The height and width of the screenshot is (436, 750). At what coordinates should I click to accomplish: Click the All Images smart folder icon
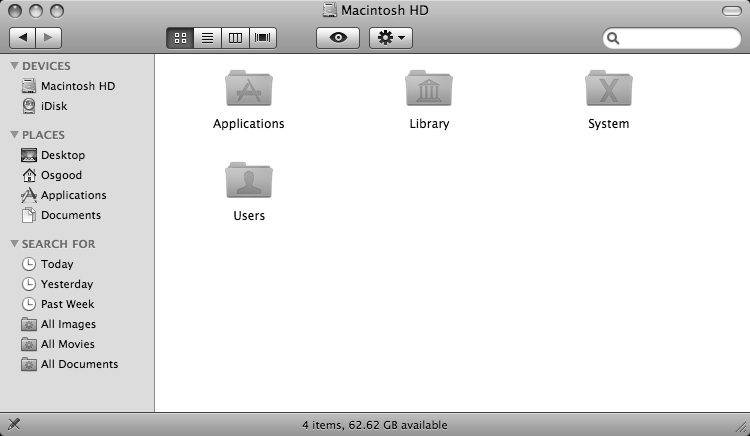click(29, 324)
